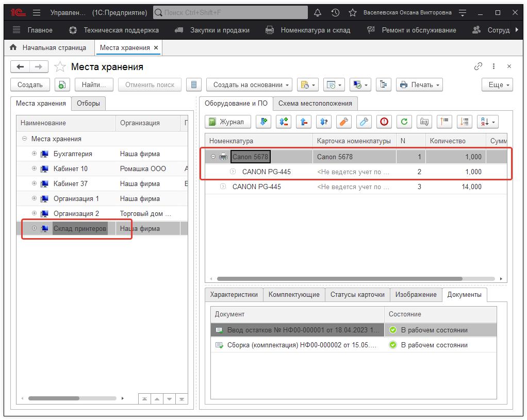Click the search field Поиск Ctrl+Shift+F
The width and height of the screenshot is (527, 420).
(230, 12)
